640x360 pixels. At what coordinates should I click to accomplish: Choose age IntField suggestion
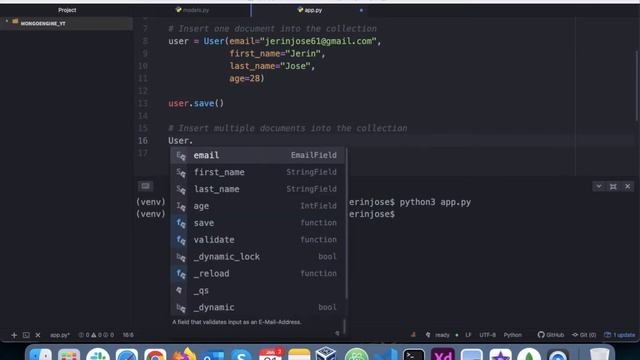click(258, 206)
